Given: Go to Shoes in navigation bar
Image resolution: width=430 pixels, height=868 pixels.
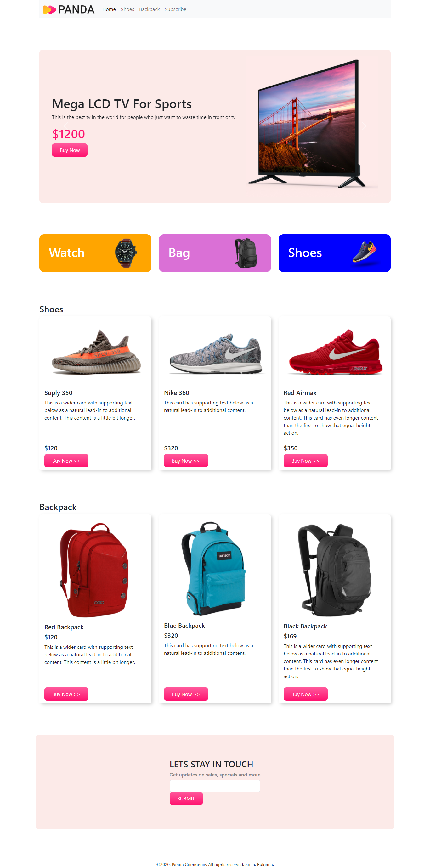Looking at the screenshot, I should coord(127,9).
